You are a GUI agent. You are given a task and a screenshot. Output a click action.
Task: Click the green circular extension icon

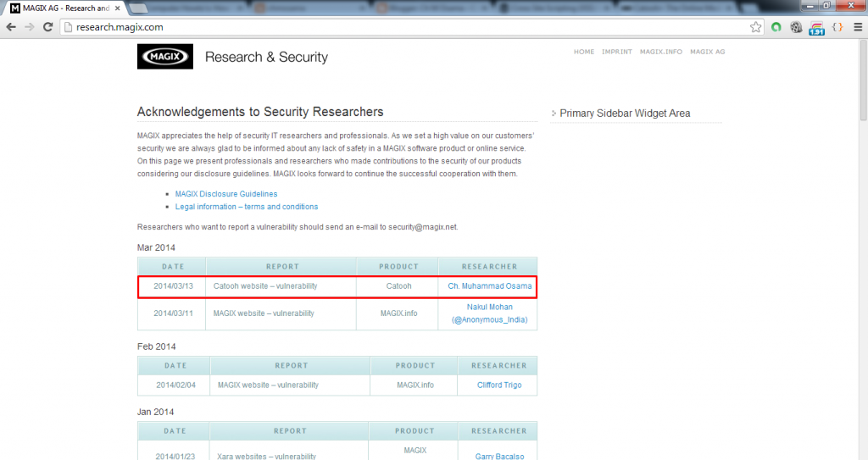776,27
